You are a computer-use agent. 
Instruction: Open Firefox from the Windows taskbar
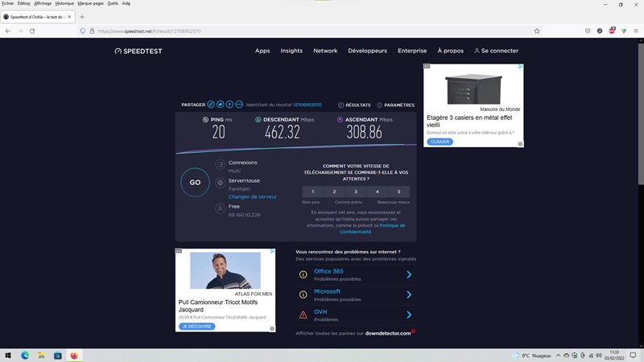click(x=74, y=355)
